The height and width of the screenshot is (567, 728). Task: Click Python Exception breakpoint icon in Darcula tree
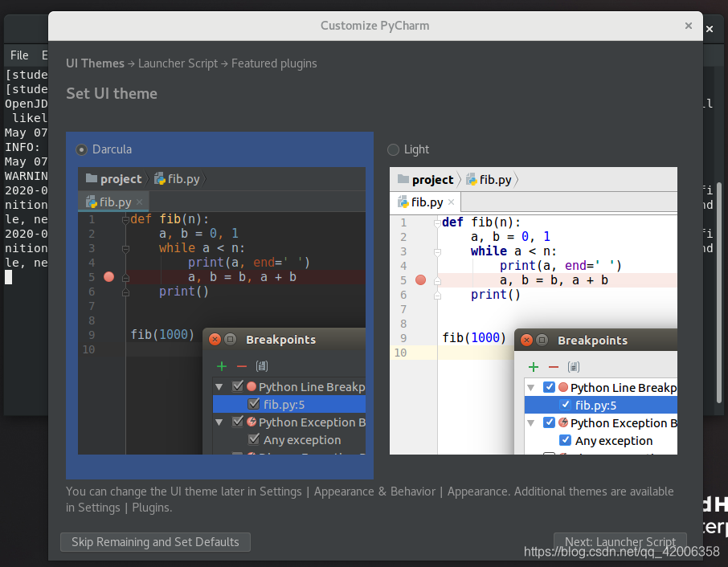pyautogui.click(x=252, y=422)
